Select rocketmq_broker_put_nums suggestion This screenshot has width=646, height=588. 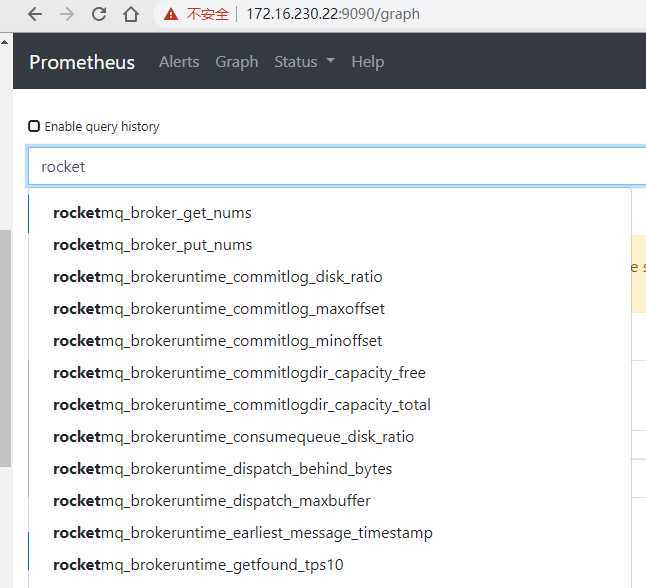click(330, 245)
